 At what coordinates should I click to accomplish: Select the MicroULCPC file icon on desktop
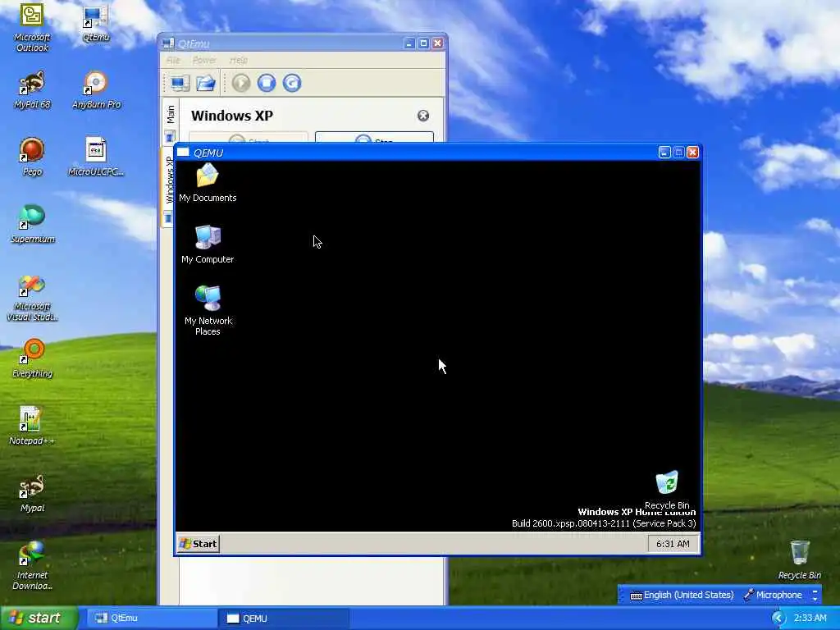[x=96, y=157]
